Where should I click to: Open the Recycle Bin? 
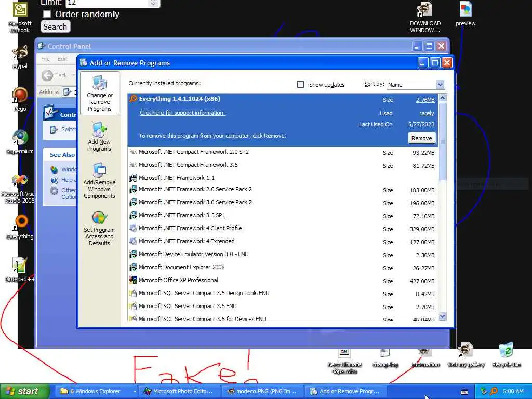click(506, 355)
